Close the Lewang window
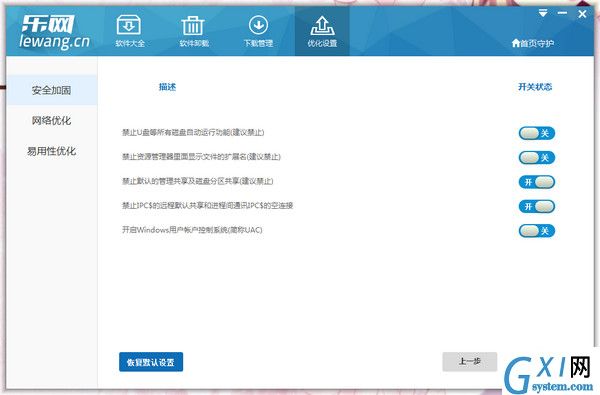The width and height of the screenshot is (600, 395). pyautogui.click(x=582, y=14)
